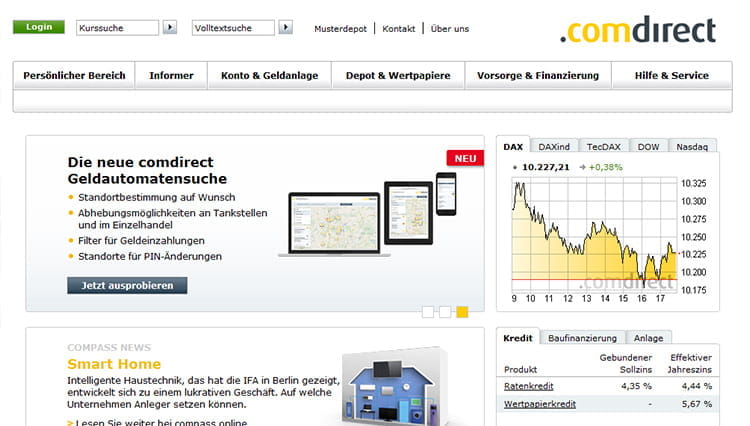Click the smartphone image in banner
Image resolution: width=750 pixels, height=426 pixels.
coord(446,194)
